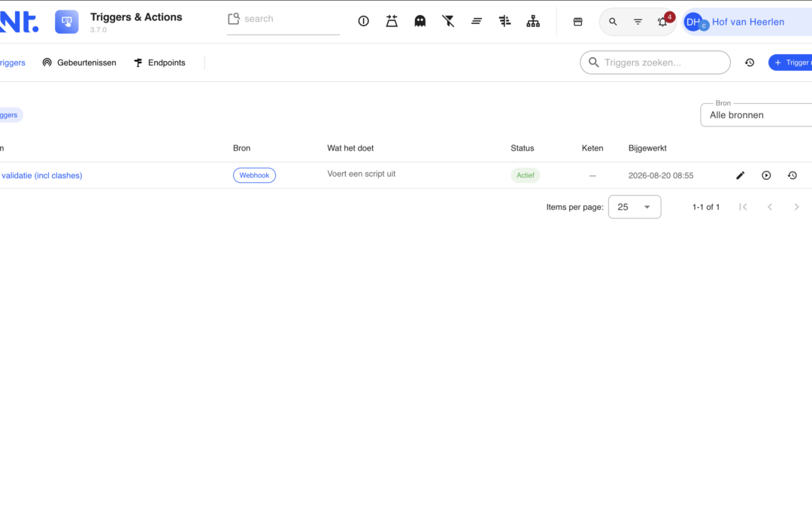Click the history icon beside the trigger search field
The image size is (812, 508).
[750, 62]
